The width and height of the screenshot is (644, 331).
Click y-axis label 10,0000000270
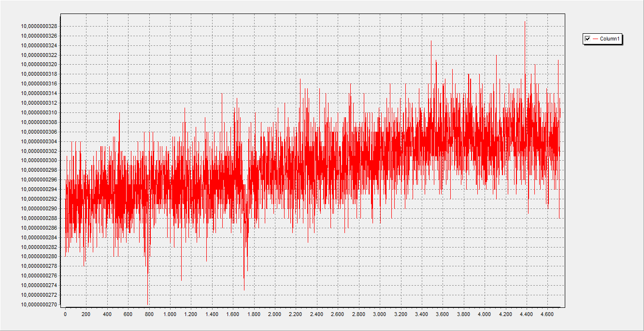click(x=39, y=304)
